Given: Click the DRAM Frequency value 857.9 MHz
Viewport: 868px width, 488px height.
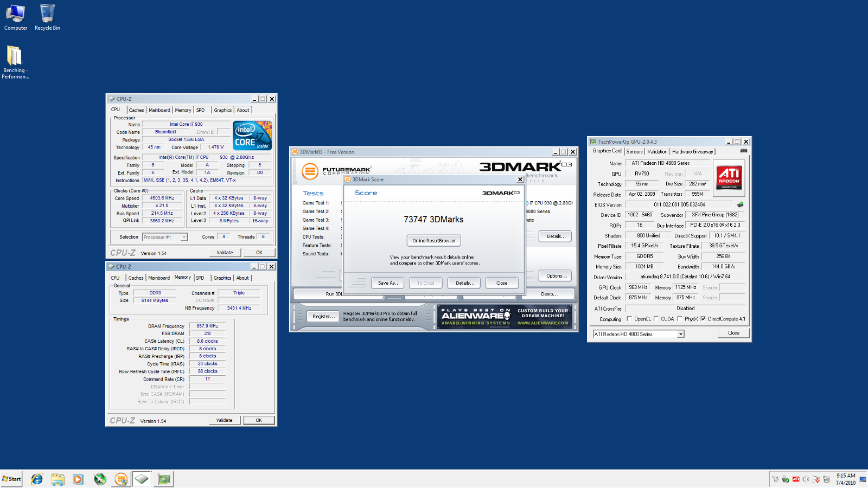Looking at the screenshot, I should tap(207, 326).
